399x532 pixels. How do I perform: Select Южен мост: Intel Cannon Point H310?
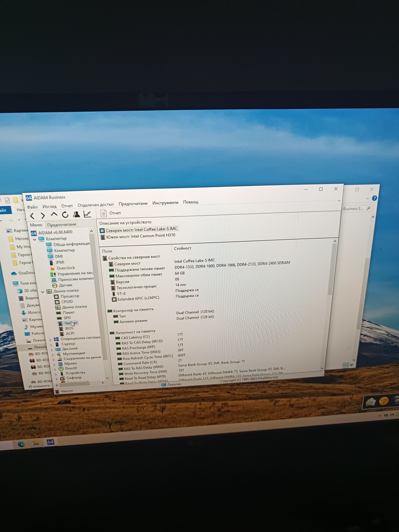click(x=138, y=236)
